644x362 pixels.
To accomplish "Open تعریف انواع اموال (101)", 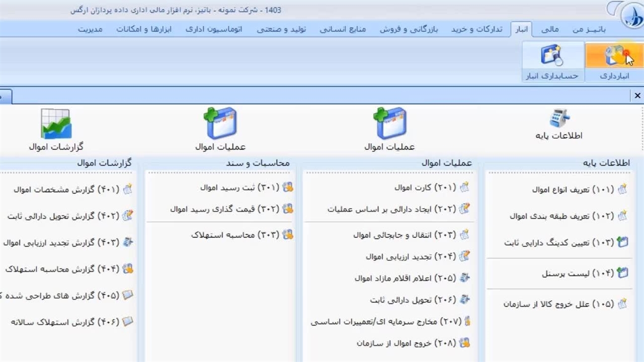I will point(573,190).
